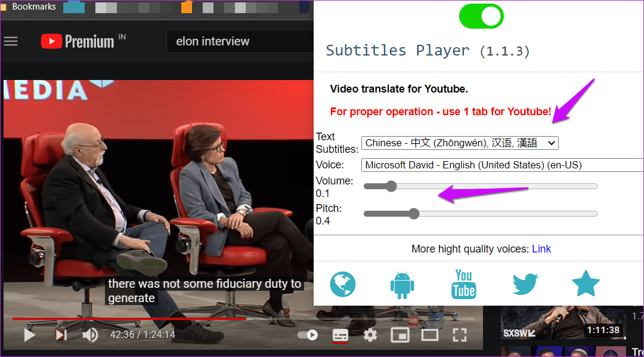Play the YouTube video
This screenshot has width=644, height=357.
click(x=29, y=335)
